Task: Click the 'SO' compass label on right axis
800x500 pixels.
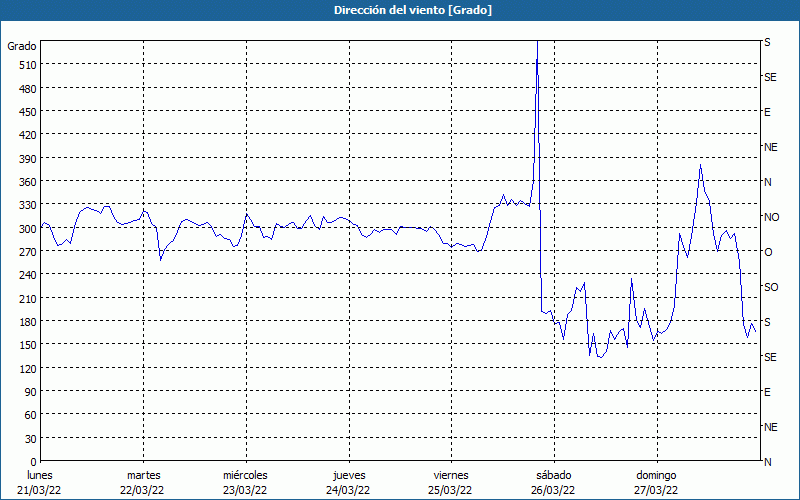Action: tap(771, 287)
